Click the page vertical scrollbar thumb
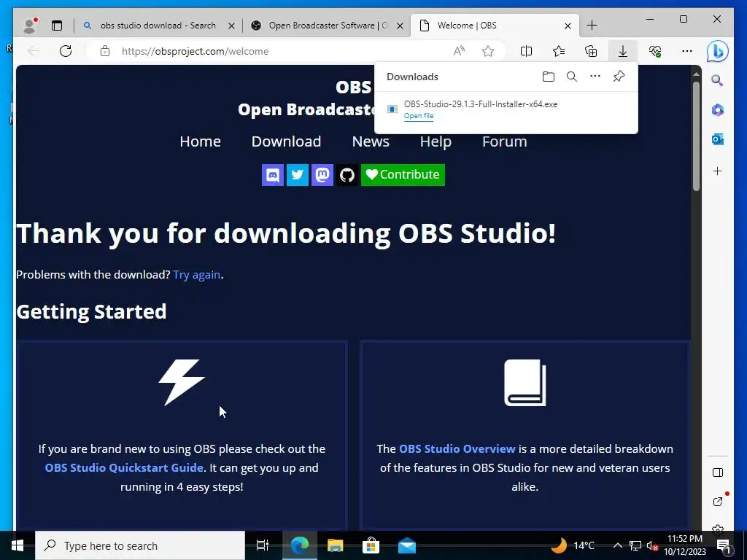The width and height of the screenshot is (747, 560). pos(696,136)
